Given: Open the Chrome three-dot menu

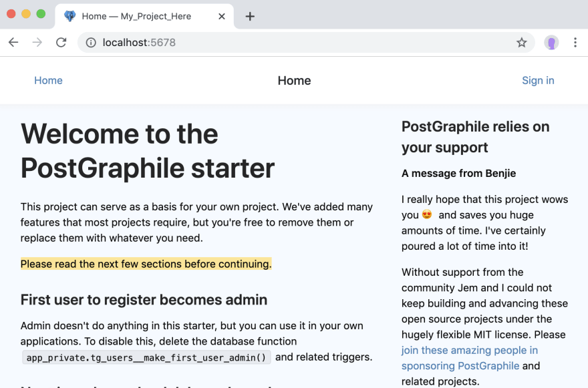Looking at the screenshot, I should [575, 42].
